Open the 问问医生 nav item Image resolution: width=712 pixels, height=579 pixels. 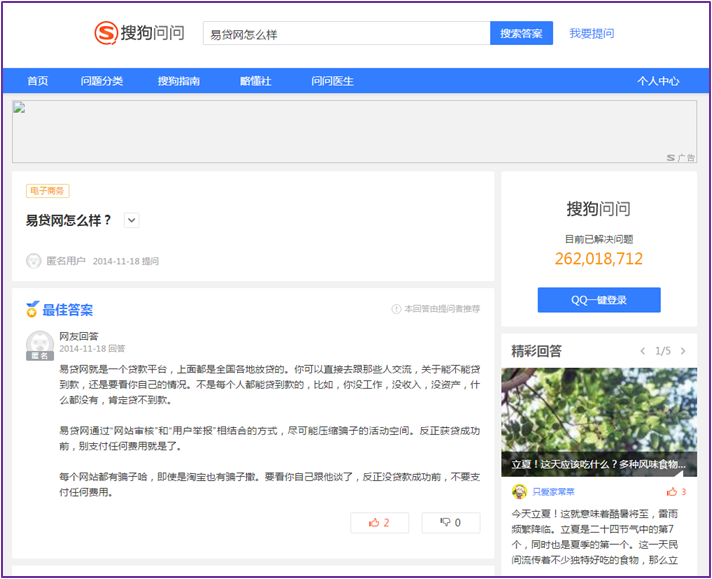332,81
